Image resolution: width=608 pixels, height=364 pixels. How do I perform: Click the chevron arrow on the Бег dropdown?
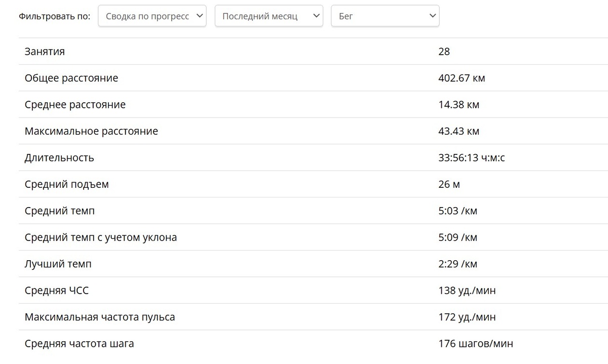(x=432, y=16)
